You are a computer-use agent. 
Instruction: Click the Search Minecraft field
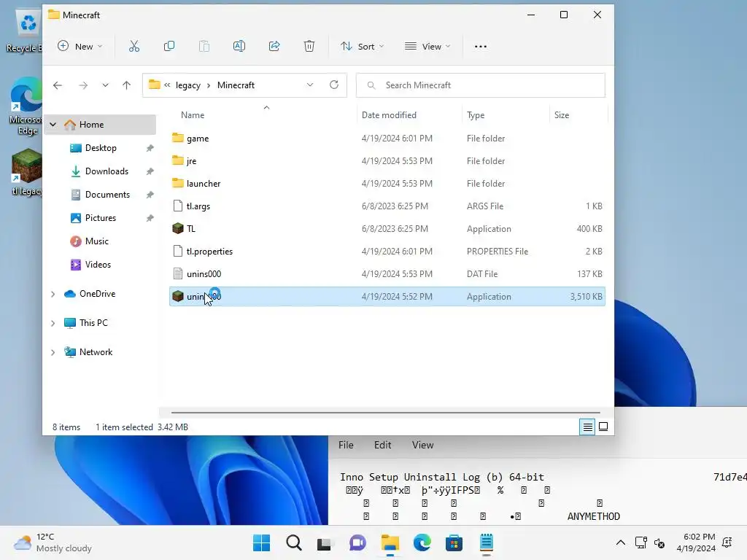coord(481,85)
